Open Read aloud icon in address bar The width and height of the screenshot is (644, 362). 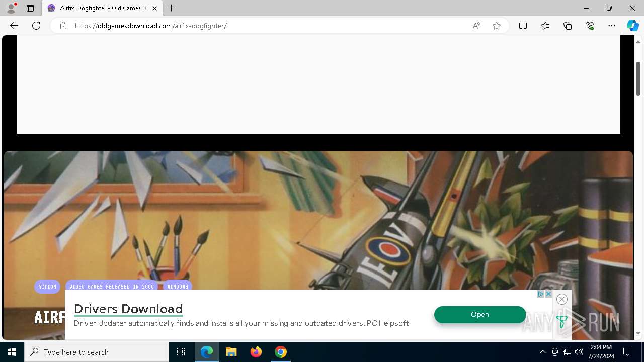(476, 26)
